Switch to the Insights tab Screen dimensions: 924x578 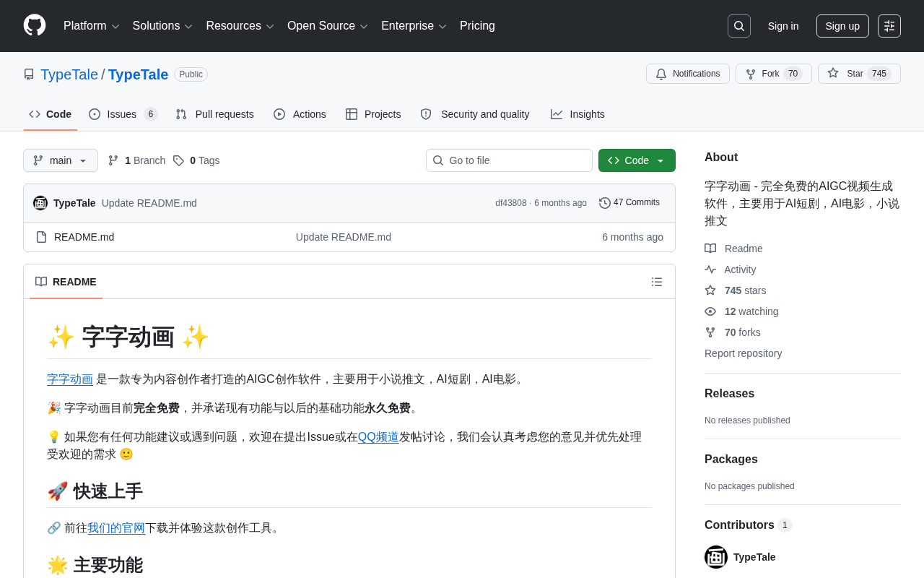(x=577, y=114)
